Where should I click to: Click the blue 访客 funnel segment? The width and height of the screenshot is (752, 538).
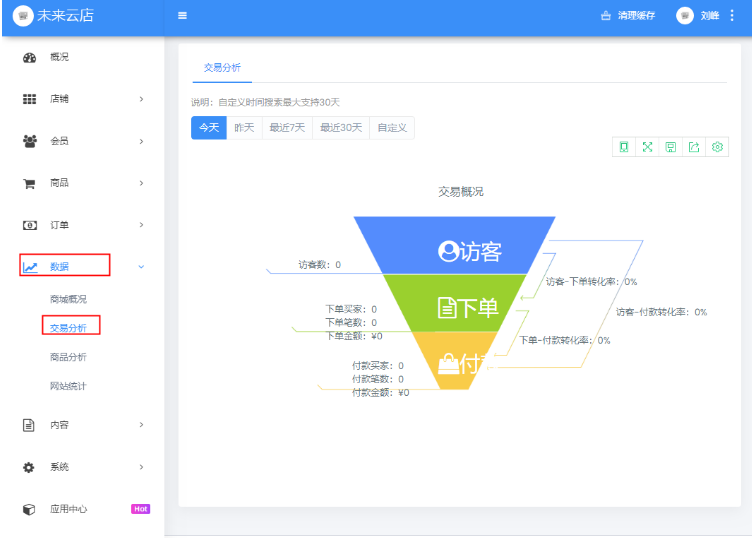coord(454,246)
